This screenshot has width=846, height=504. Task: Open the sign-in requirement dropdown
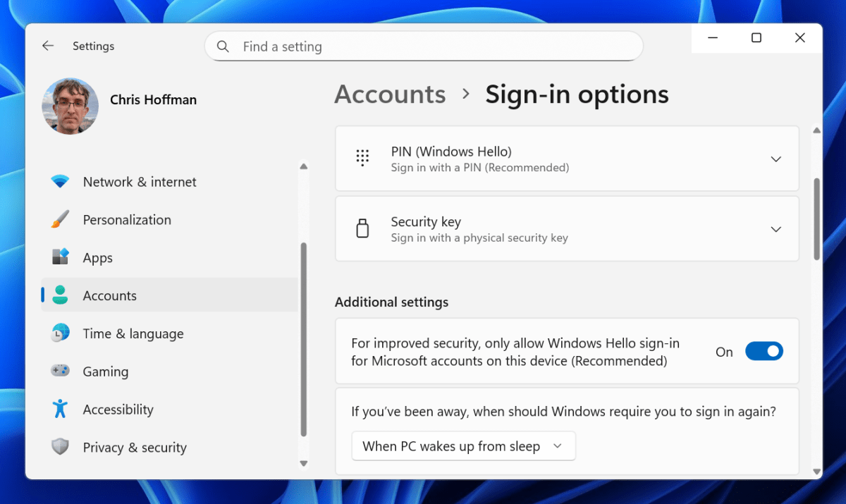(x=463, y=445)
